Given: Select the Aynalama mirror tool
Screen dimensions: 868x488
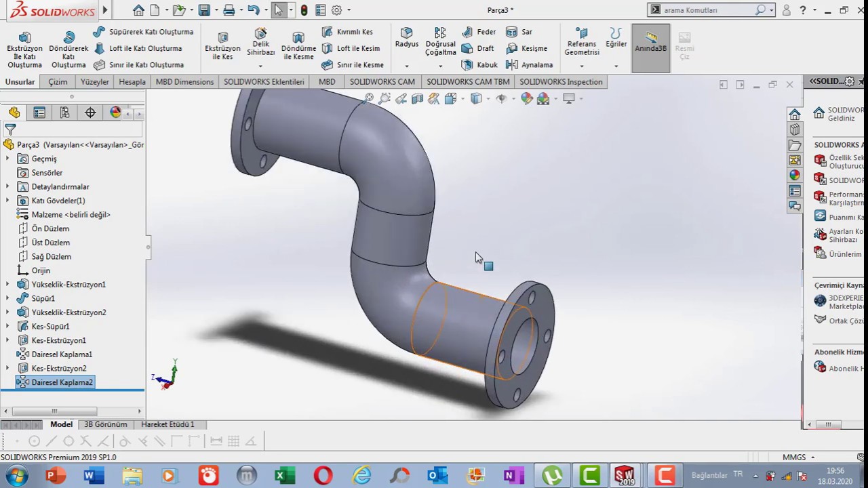Looking at the screenshot, I should (530, 65).
